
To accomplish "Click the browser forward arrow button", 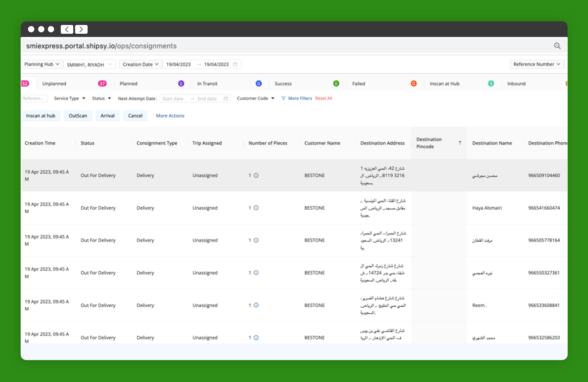I will pos(81,30).
